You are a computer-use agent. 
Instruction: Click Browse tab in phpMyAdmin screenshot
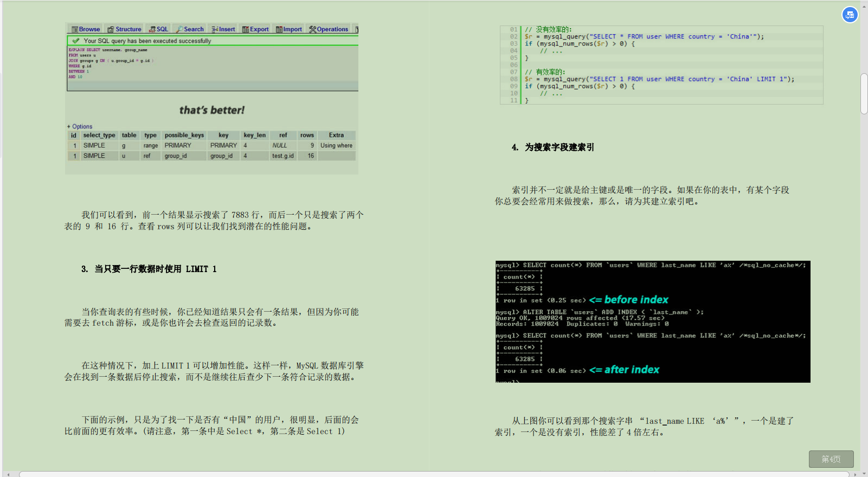tap(86, 29)
